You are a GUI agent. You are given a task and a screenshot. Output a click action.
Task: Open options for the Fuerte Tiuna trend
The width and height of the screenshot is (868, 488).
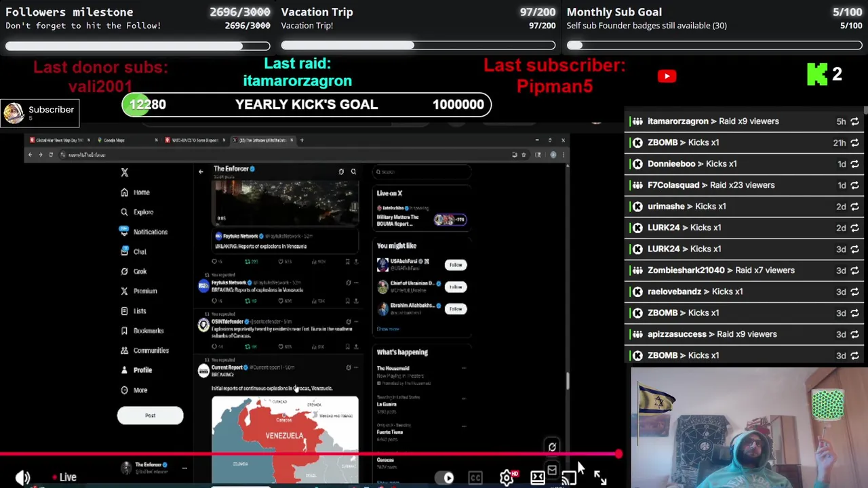coord(464,426)
